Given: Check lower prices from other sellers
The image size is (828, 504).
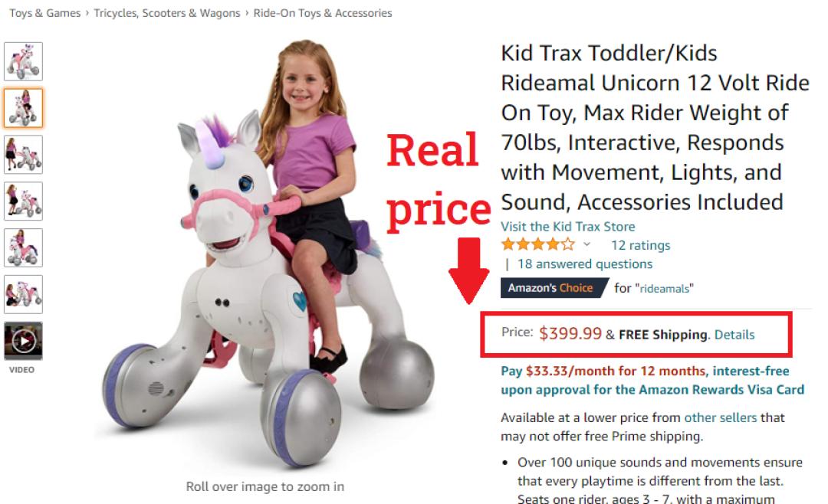Looking at the screenshot, I should (x=720, y=417).
